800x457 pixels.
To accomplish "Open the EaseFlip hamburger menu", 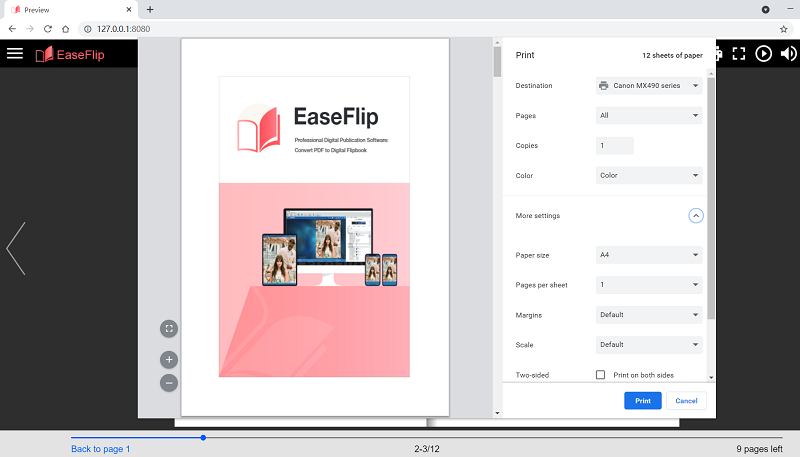I will coord(15,53).
